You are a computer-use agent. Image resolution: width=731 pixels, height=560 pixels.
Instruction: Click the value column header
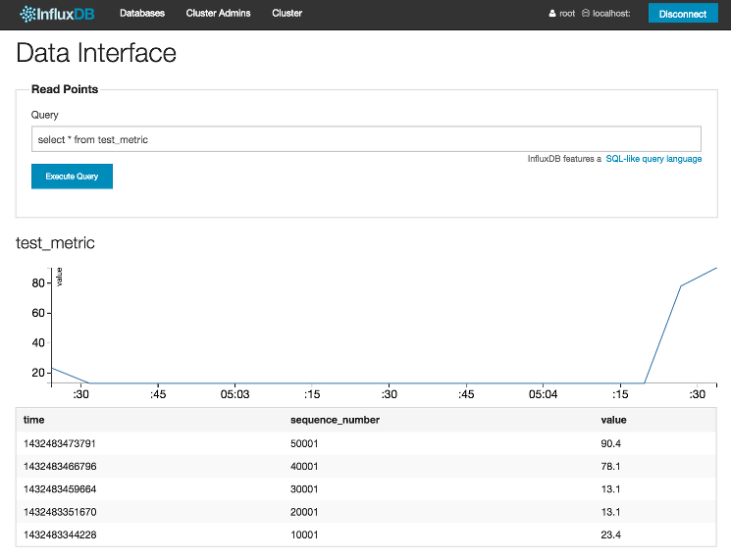(x=613, y=420)
